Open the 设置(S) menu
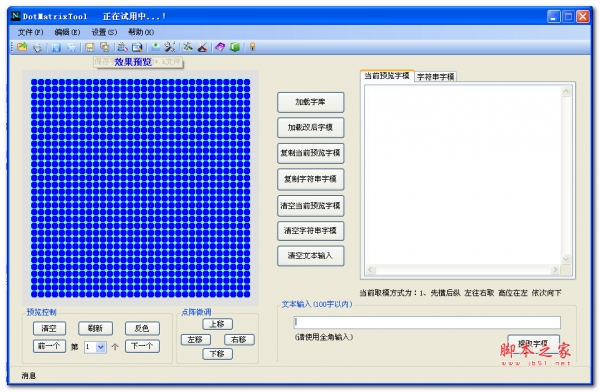Screen dimensions: 600x392 click(104, 32)
